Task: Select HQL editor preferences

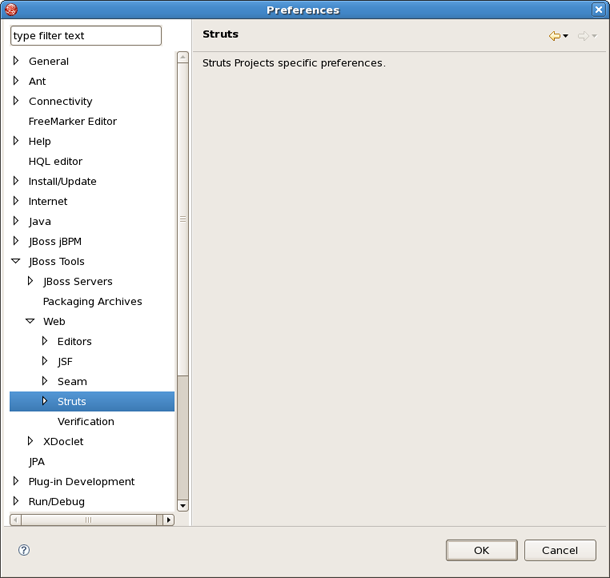Action: click(55, 161)
